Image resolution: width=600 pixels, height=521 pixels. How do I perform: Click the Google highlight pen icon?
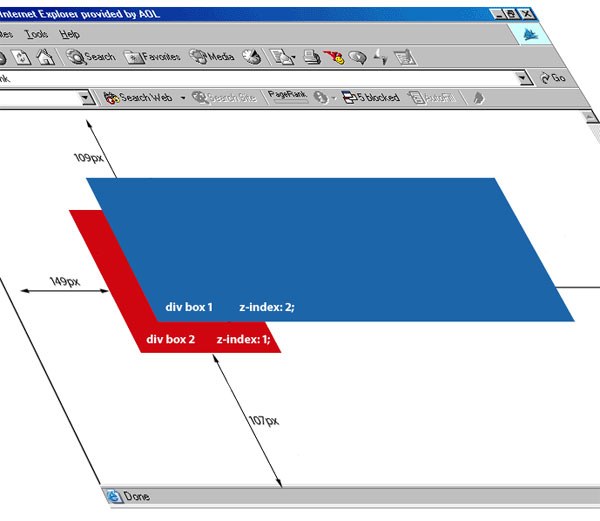pyautogui.click(x=478, y=97)
